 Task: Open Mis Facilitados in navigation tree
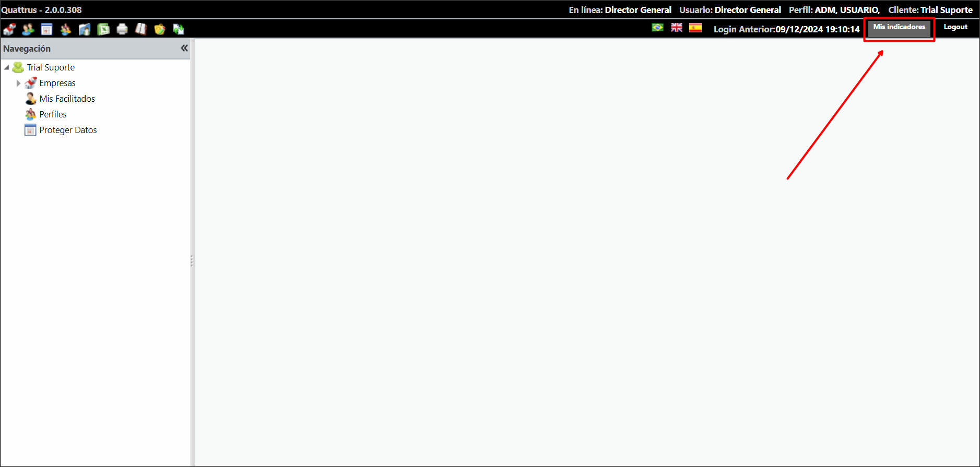pos(67,99)
